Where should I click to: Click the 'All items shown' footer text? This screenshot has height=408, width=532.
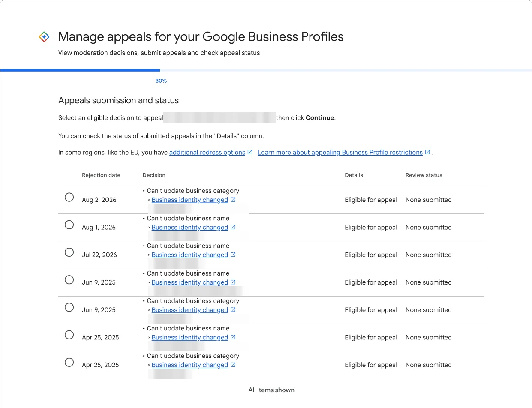[x=271, y=390]
